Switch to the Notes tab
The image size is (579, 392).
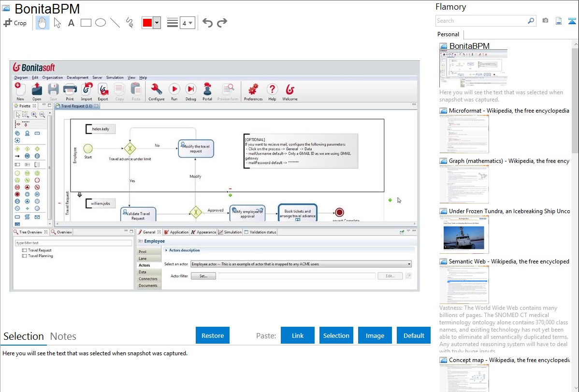(63, 336)
